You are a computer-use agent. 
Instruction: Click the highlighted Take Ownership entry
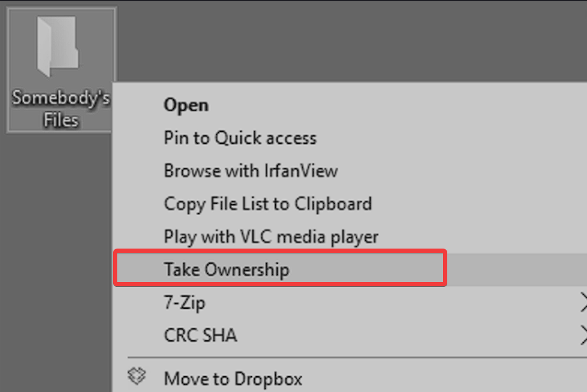click(227, 269)
